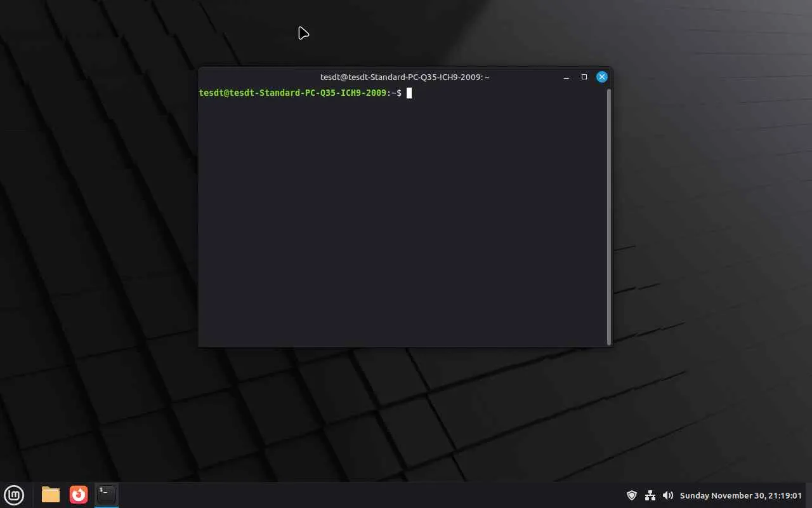This screenshot has width=812, height=508.
Task: Open the security shield tray icon
Action: click(632, 495)
